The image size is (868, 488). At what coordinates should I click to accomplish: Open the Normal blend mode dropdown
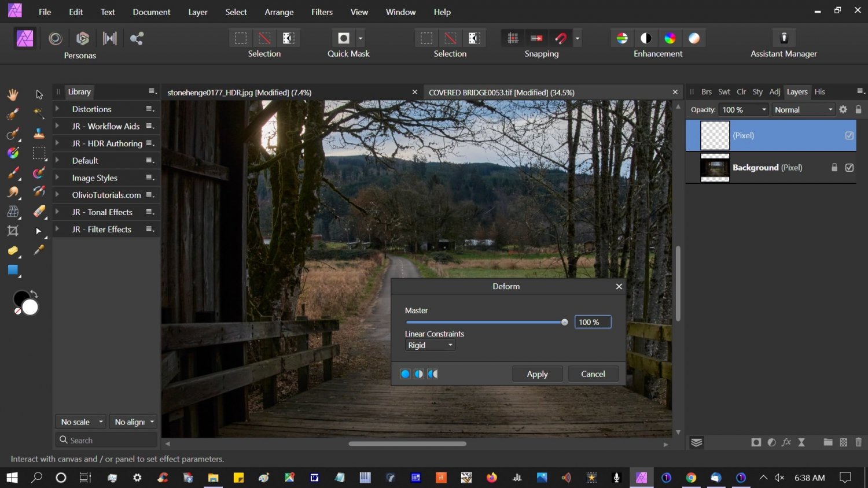[803, 110]
